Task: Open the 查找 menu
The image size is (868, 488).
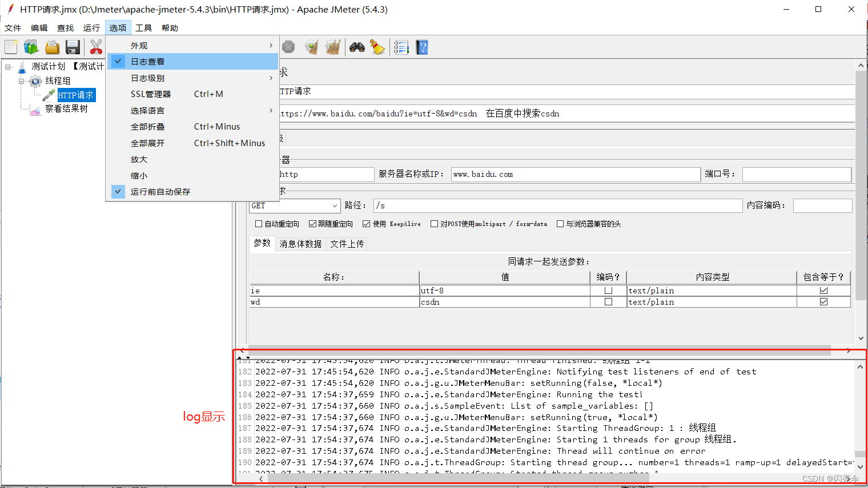Action: coord(65,27)
